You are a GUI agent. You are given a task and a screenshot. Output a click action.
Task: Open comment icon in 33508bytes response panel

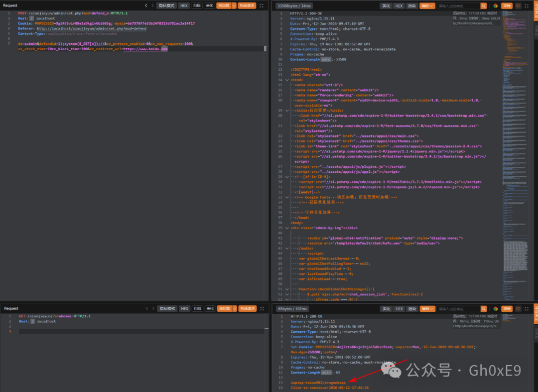click(518, 6)
